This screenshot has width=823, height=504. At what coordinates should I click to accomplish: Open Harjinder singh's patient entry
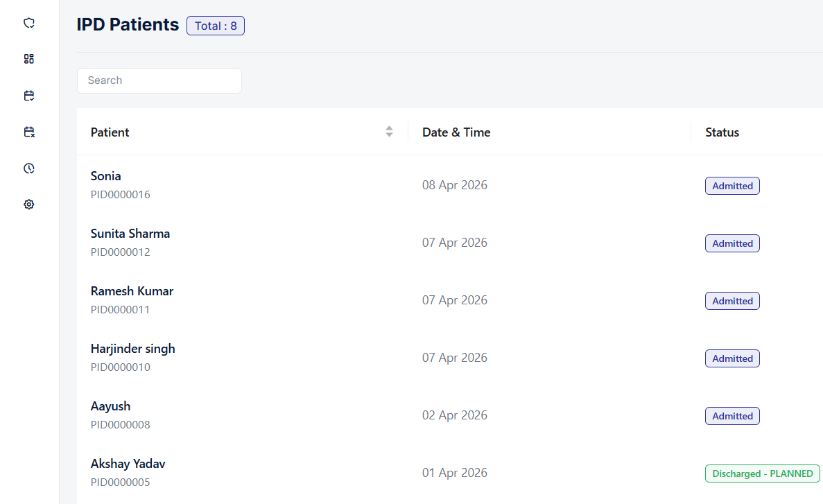pyautogui.click(x=132, y=349)
